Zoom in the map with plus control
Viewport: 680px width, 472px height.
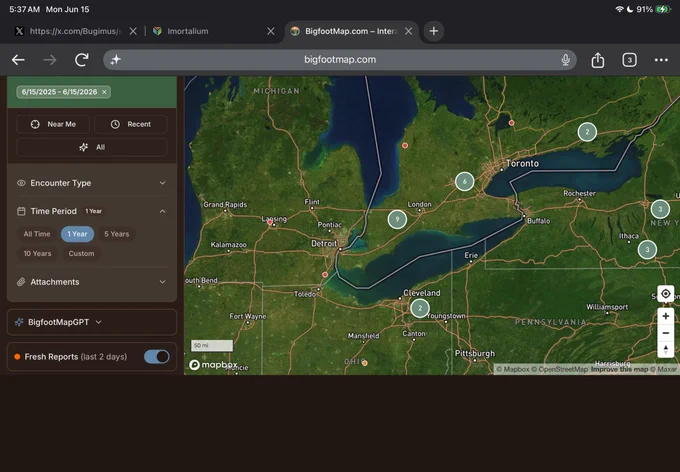coord(665,316)
